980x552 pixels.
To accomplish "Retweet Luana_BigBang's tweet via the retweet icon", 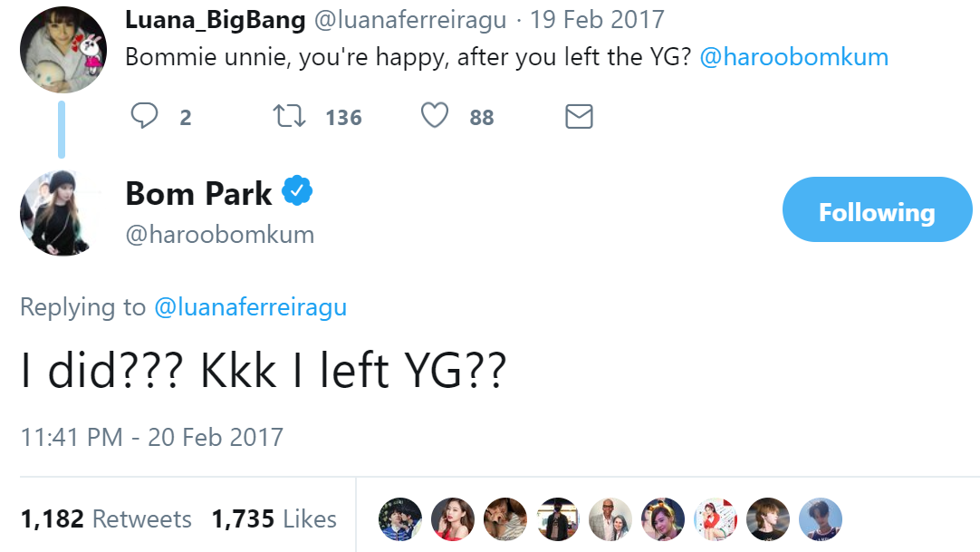I will tap(289, 116).
